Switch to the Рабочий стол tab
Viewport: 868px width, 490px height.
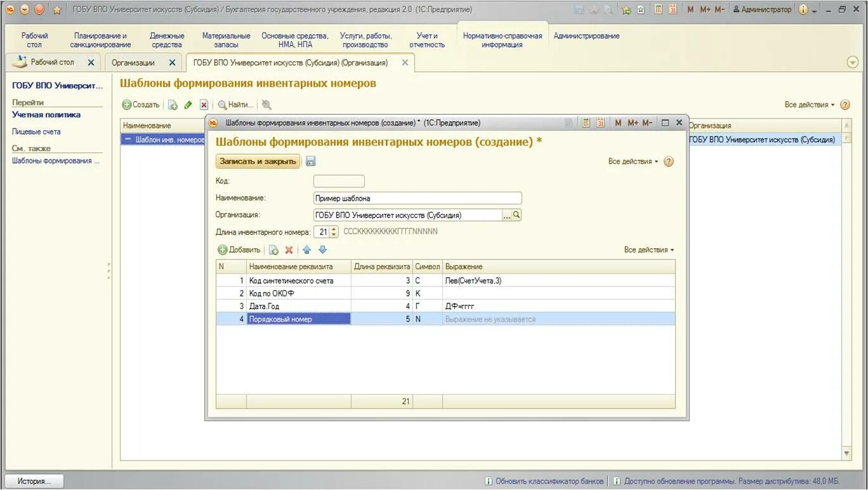pos(52,62)
